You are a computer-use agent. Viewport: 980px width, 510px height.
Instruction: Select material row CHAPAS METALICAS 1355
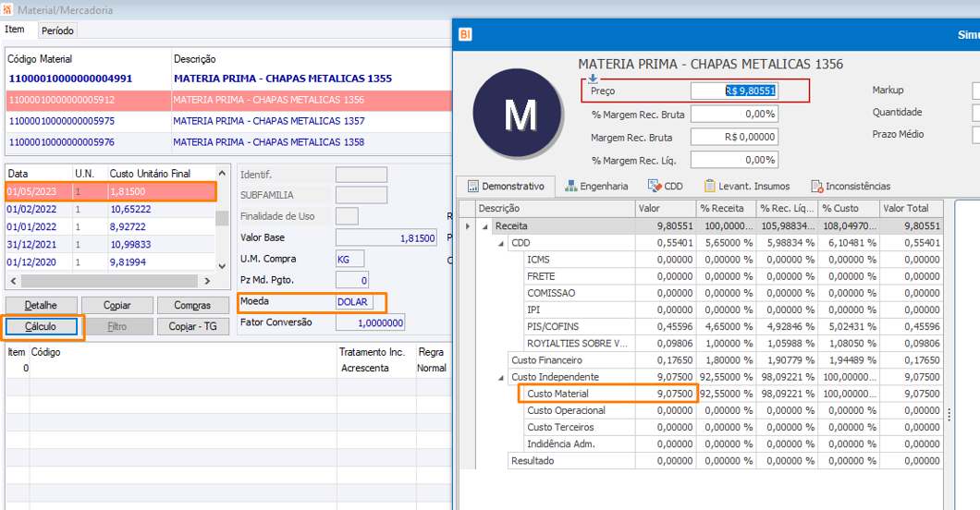pos(228,79)
